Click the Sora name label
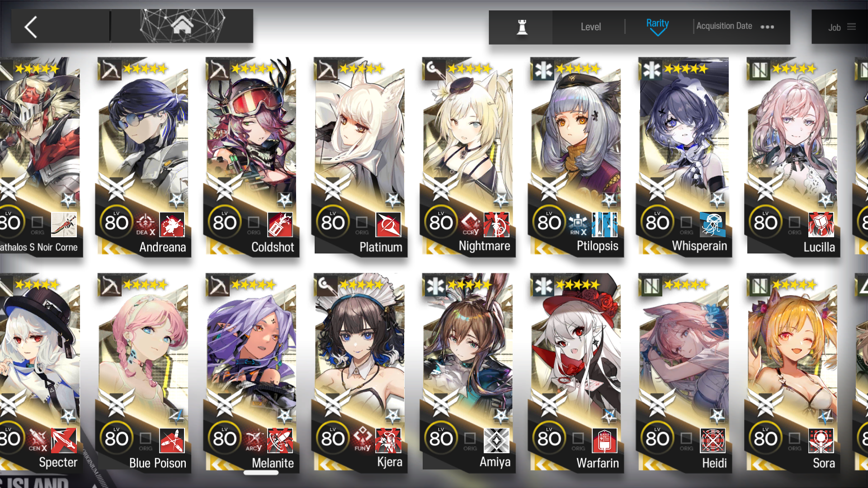The width and height of the screenshot is (868, 488). point(824,463)
